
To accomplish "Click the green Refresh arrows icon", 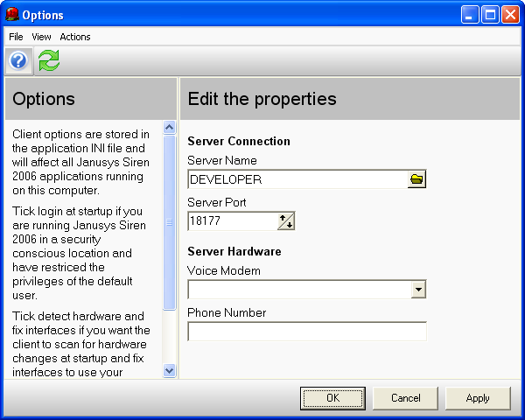I will (49, 60).
